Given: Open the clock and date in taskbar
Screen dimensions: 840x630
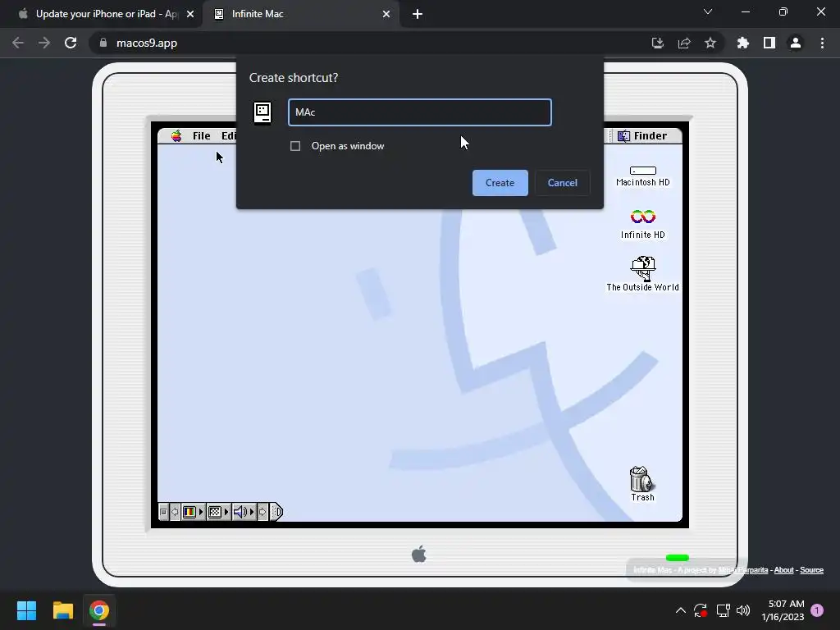Looking at the screenshot, I should click(783, 610).
